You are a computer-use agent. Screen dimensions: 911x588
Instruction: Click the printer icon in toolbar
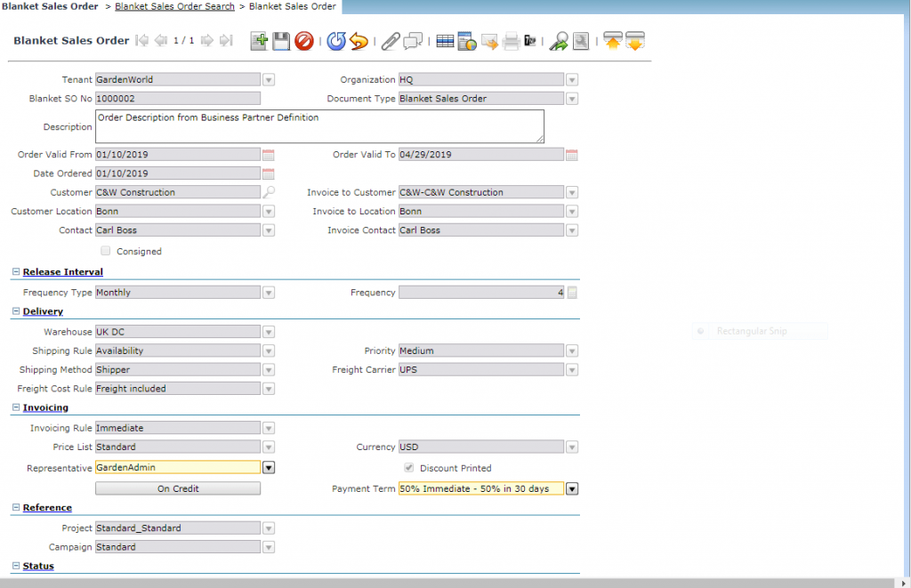point(511,41)
